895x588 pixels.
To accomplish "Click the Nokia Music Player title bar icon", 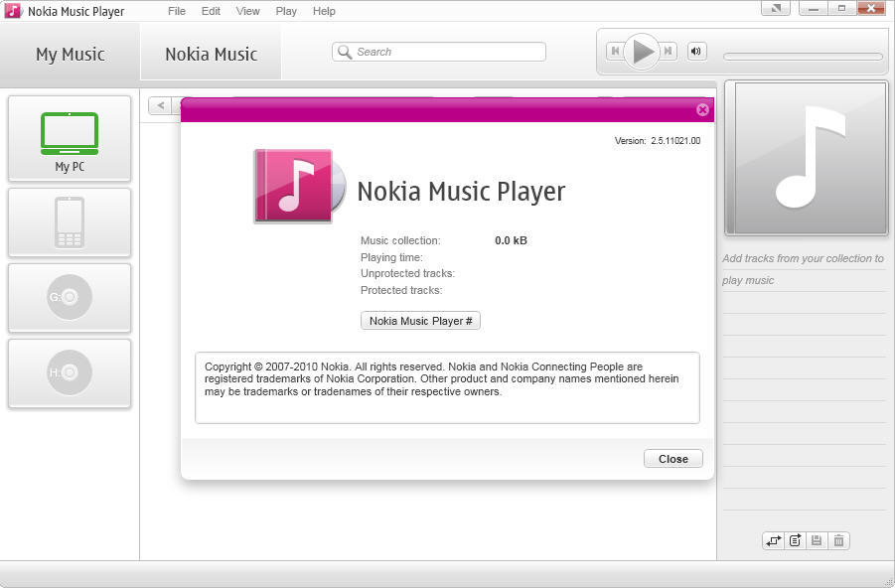I will coord(13,11).
